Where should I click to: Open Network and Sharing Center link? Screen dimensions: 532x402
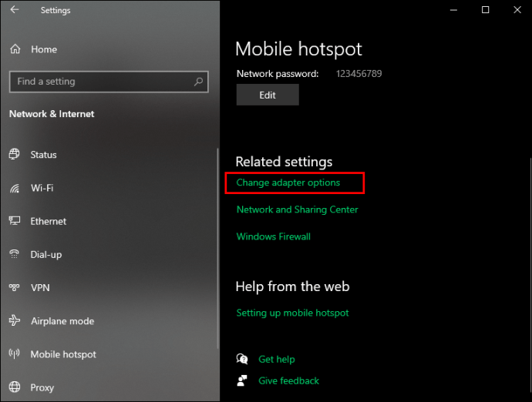(297, 209)
